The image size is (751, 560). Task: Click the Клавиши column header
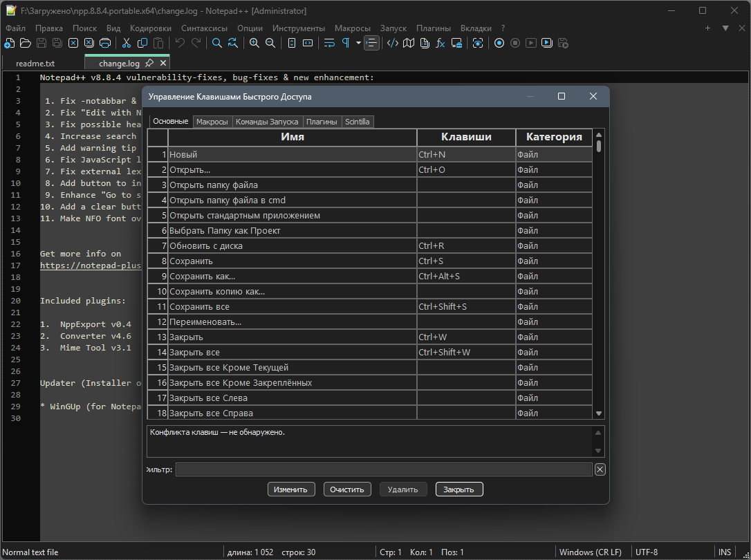466,137
